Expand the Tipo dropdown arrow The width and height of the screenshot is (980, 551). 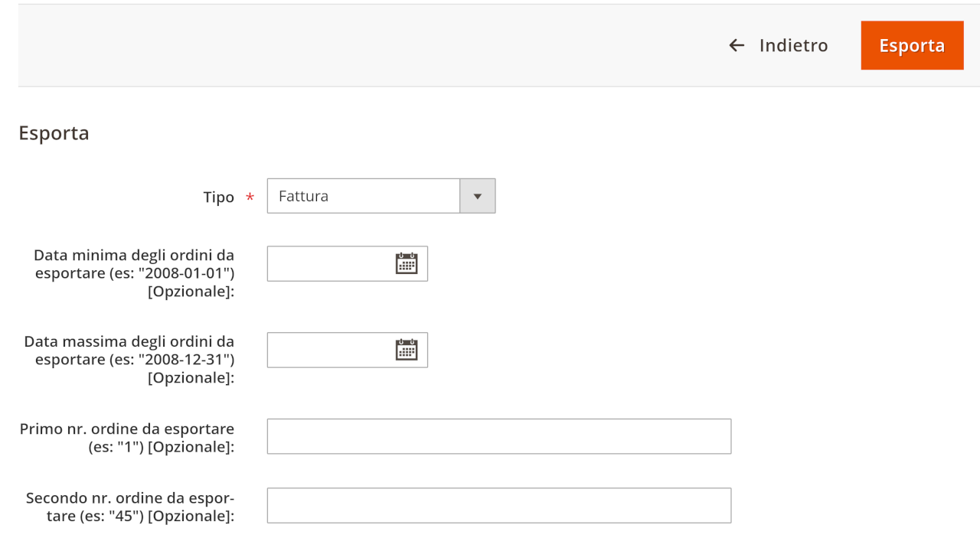pos(477,196)
